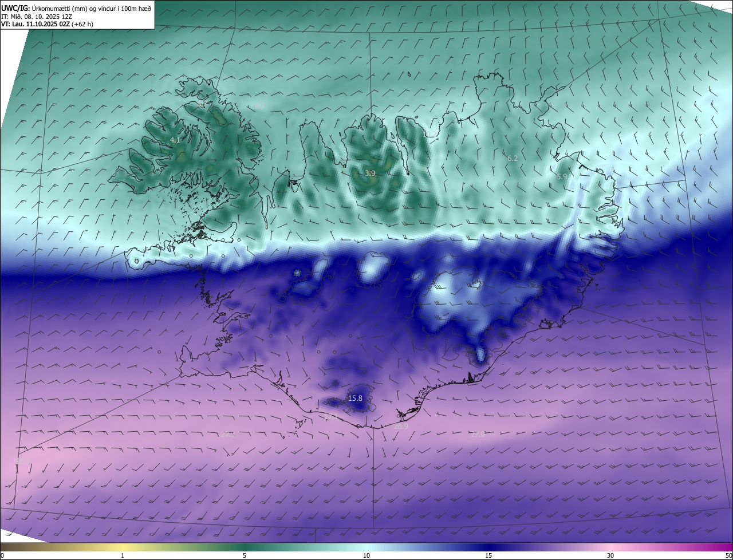
Task: Click the map value "6.2"
Action: click(x=513, y=158)
